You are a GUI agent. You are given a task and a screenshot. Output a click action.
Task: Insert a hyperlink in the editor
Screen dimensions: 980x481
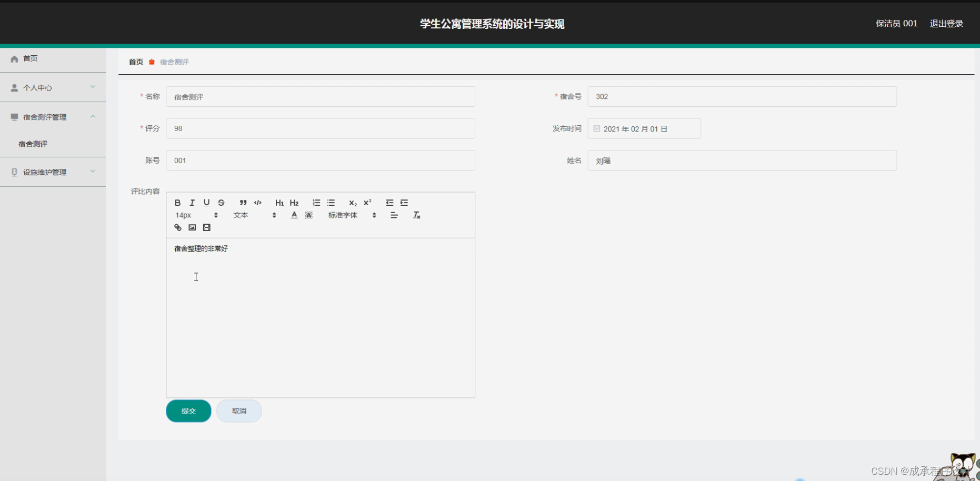177,227
